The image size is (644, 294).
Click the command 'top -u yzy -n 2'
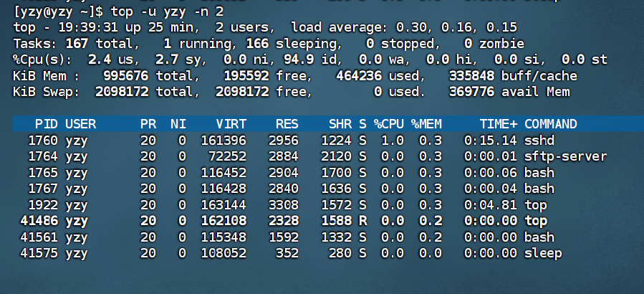(167, 11)
